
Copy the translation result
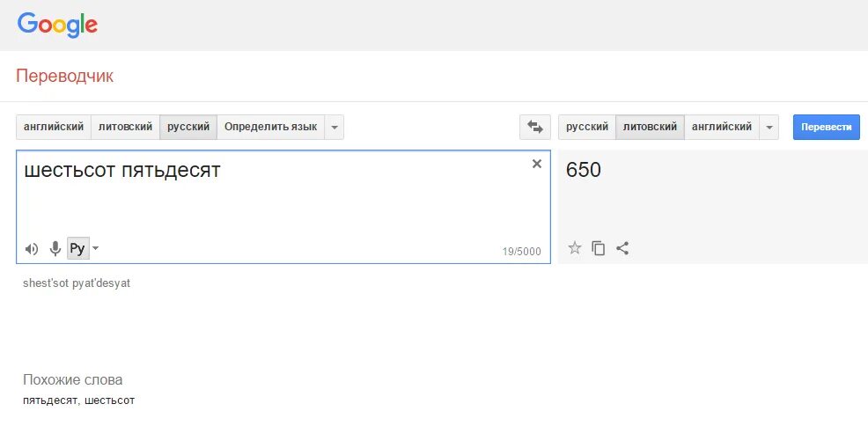pyautogui.click(x=599, y=248)
